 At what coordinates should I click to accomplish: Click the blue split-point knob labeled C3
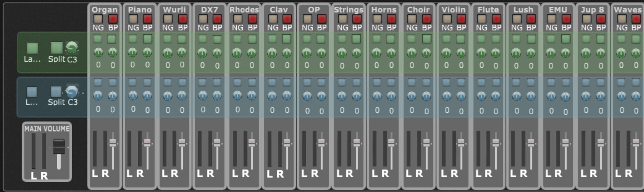tap(72, 91)
